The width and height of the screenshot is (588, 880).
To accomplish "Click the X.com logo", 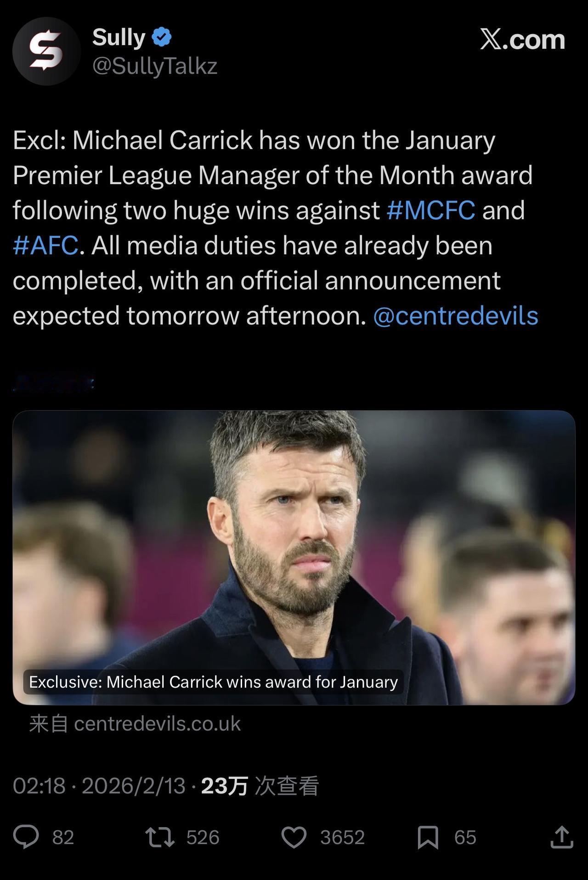I will tap(522, 39).
